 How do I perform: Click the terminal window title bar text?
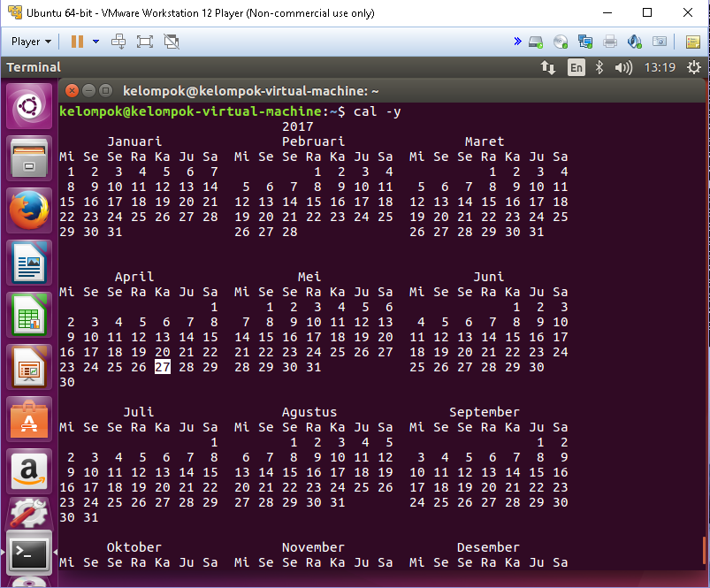(x=251, y=91)
